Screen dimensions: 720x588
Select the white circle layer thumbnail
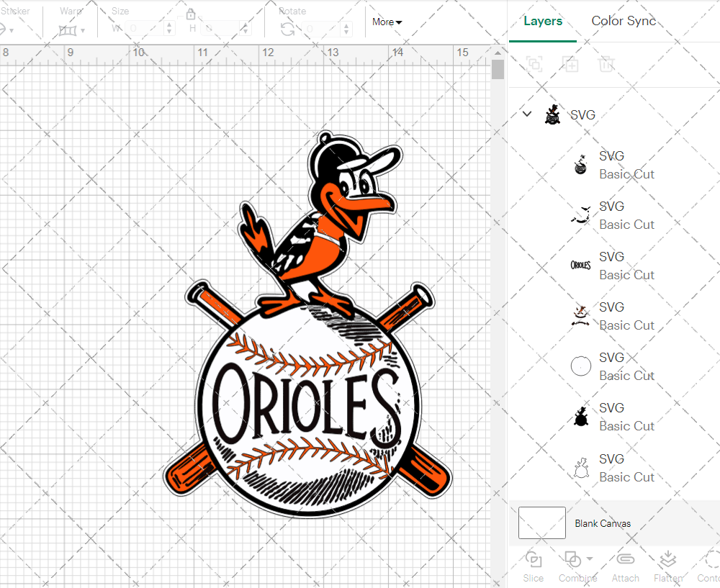(x=580, y=366)
